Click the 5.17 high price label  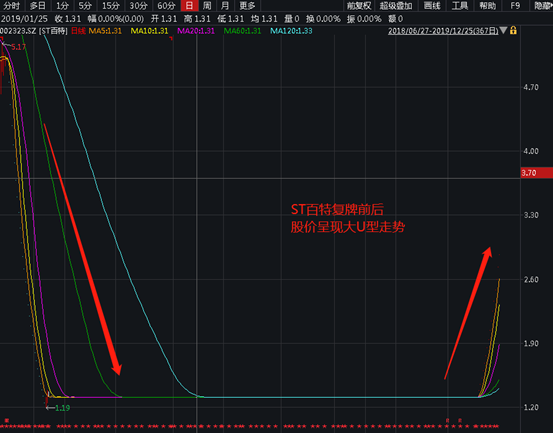18,47
